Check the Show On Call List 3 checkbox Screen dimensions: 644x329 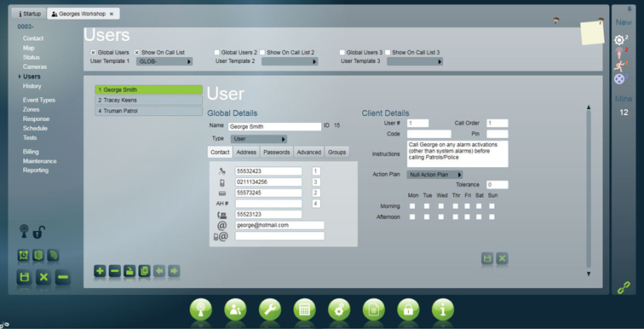(388, 53)
